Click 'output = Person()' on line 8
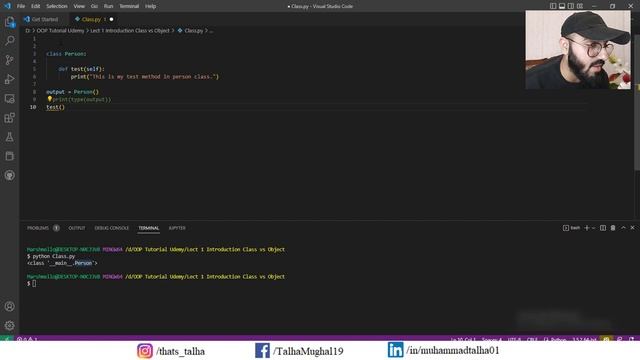 (72, 92)
